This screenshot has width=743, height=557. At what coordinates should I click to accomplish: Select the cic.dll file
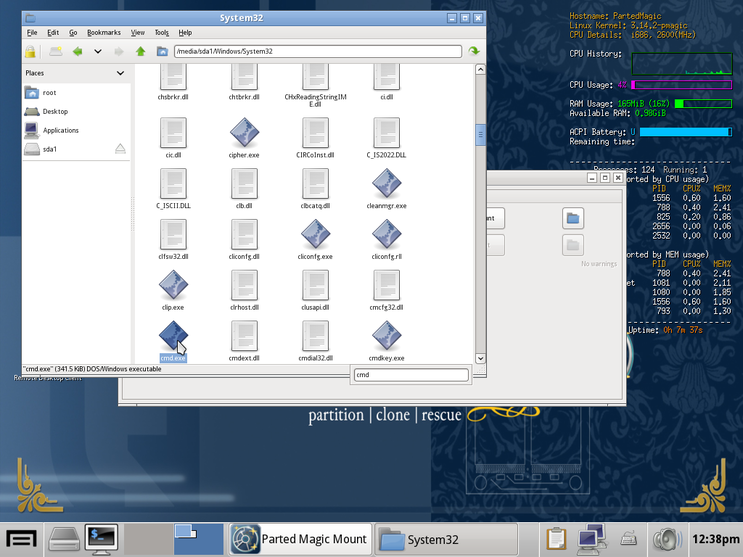[173, 137]
